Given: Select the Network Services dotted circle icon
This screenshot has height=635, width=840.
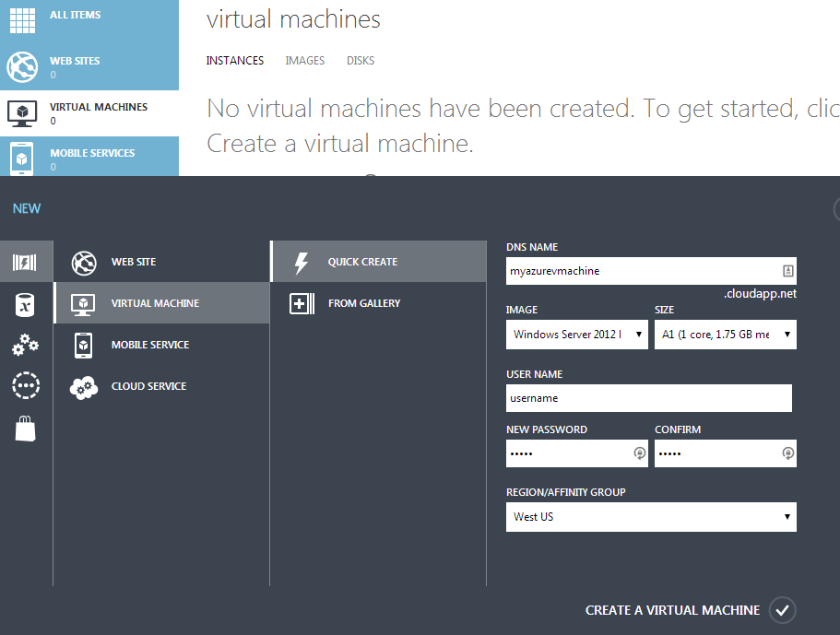Looking at the screenshot, I should (x=26, y=385).
